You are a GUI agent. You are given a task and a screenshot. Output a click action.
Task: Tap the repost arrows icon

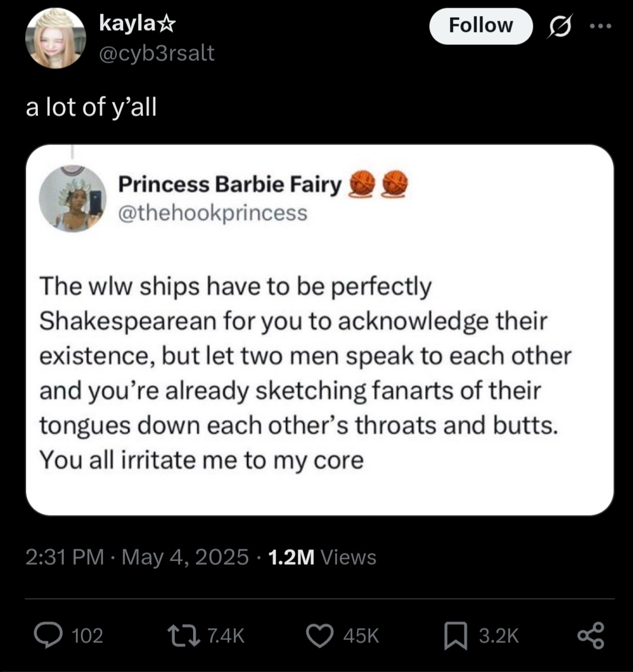click(x=185, y=635)
